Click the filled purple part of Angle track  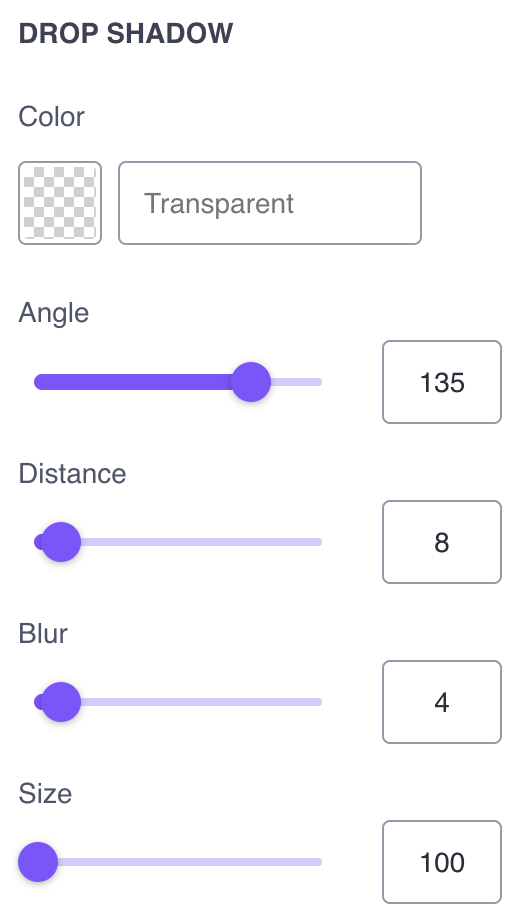[x=133, y=382]
